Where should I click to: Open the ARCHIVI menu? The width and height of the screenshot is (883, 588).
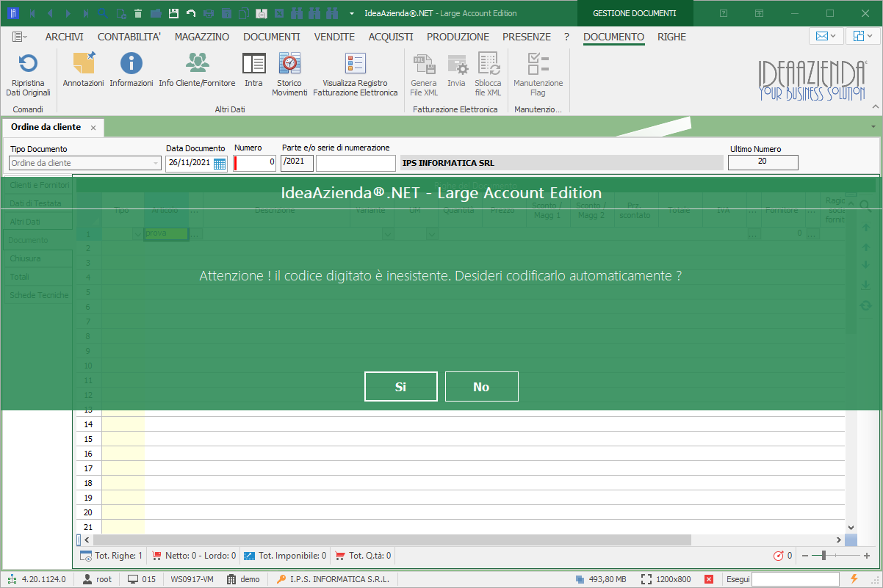(65, 37)
